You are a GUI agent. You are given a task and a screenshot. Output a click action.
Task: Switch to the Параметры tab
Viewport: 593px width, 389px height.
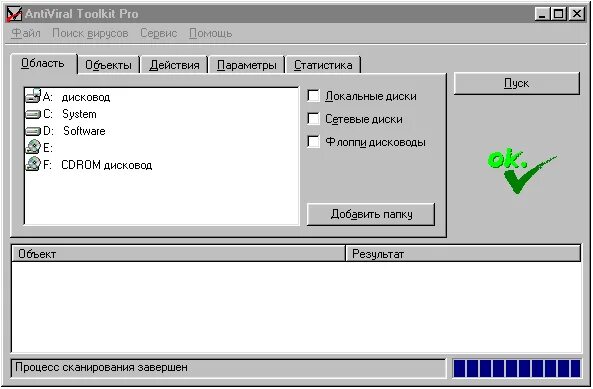247,65
